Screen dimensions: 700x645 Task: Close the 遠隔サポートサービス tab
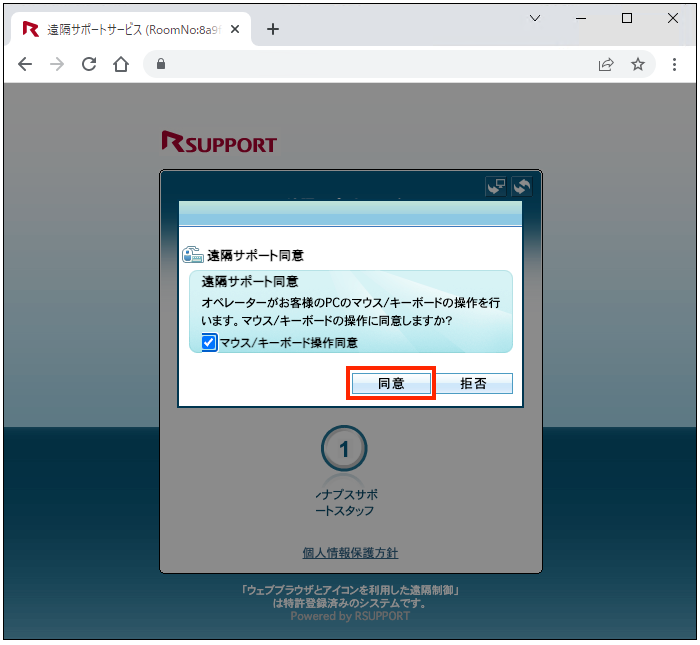coord(235,29)
